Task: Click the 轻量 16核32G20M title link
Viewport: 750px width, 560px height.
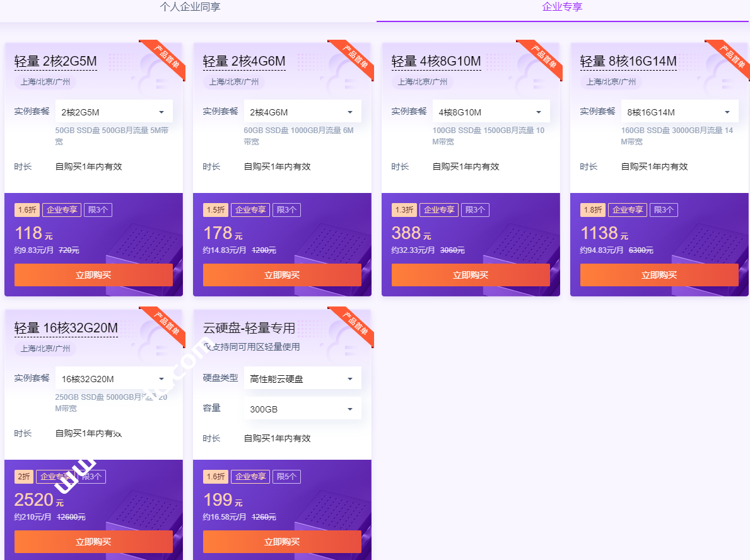Action: (66, 328)
